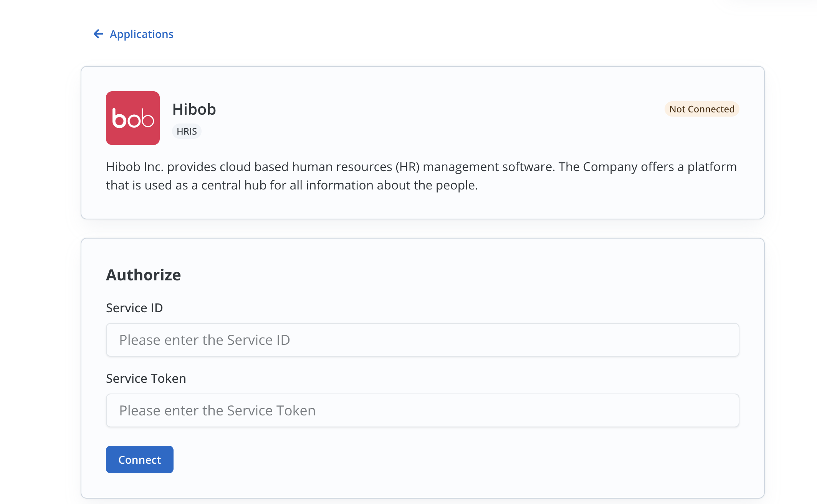
Task: Click '(HR)' in the Hibob description
Action: click(x=407, y=167)
